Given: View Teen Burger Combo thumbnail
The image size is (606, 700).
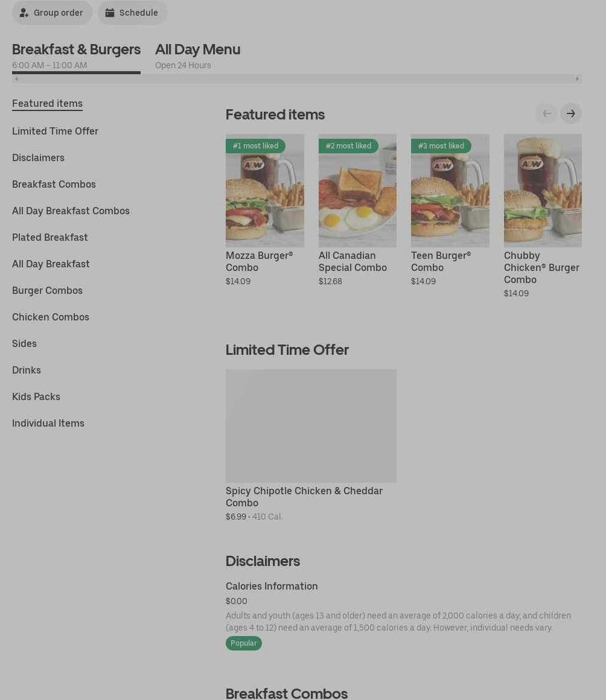Looking at the screenshot, I should (450, 191).
